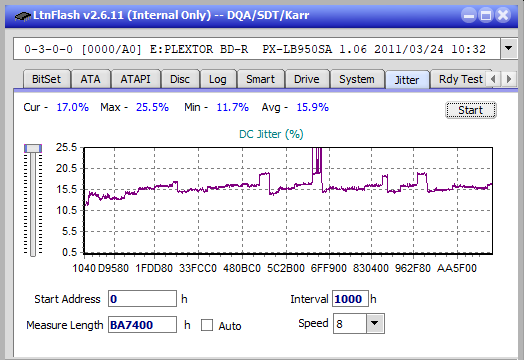Image resolution: width=524 pixels, height=360 pixels.
Task: Click the Measure Length field
Action: [142, 325]
